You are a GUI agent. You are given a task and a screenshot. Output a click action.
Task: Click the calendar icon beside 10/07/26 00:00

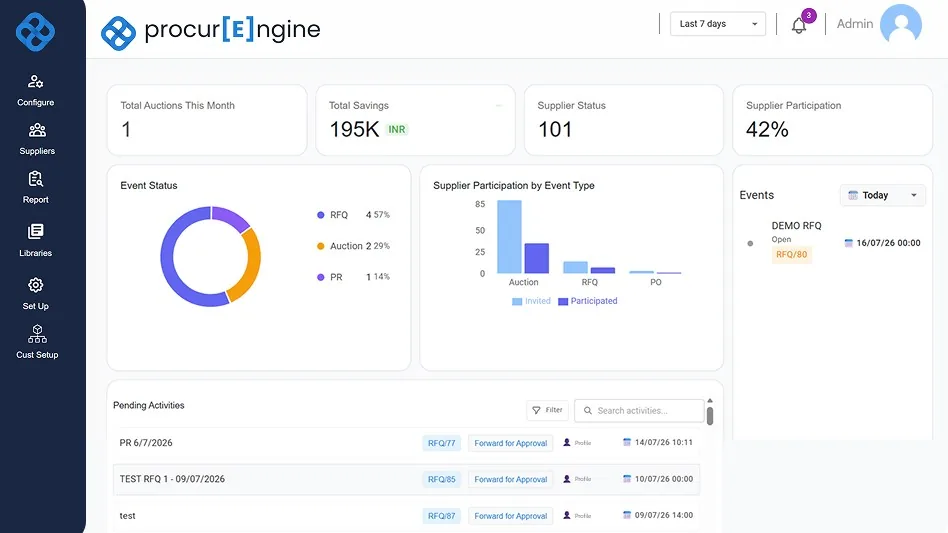(627, 479)
